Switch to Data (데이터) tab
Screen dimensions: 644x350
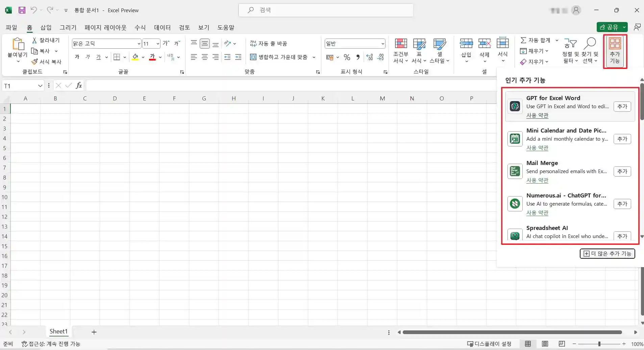coord(162,27)
